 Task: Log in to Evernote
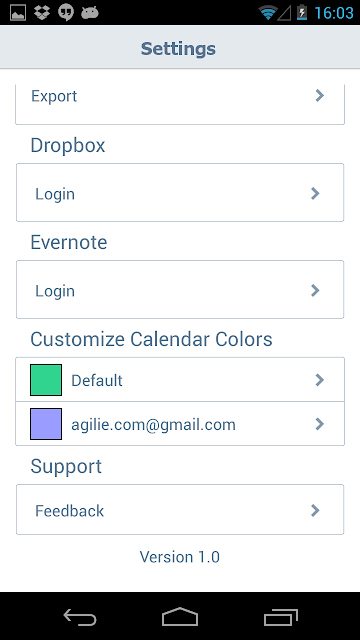point(180,289)
